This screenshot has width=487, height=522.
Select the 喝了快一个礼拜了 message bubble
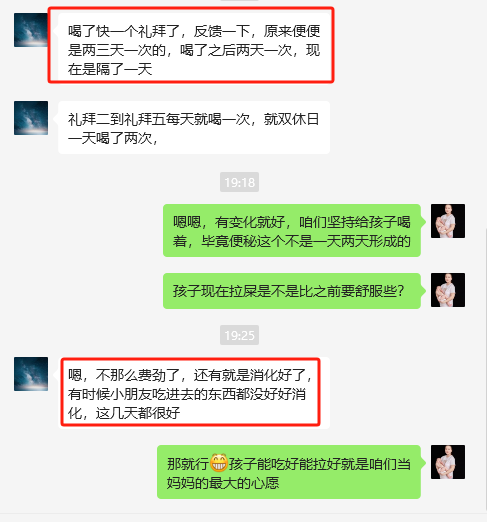194,47
